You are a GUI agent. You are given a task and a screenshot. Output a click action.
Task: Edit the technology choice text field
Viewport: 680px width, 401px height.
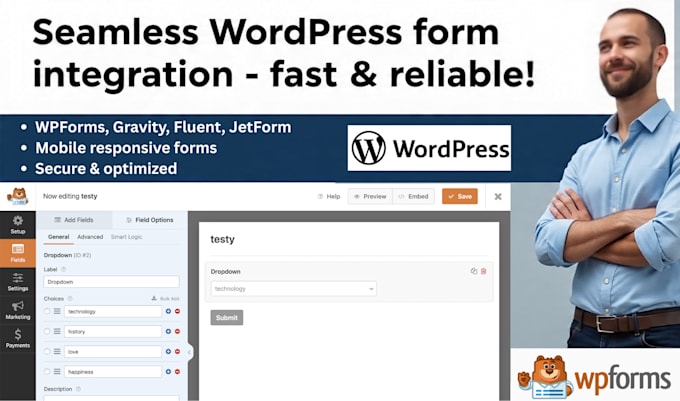113,311
